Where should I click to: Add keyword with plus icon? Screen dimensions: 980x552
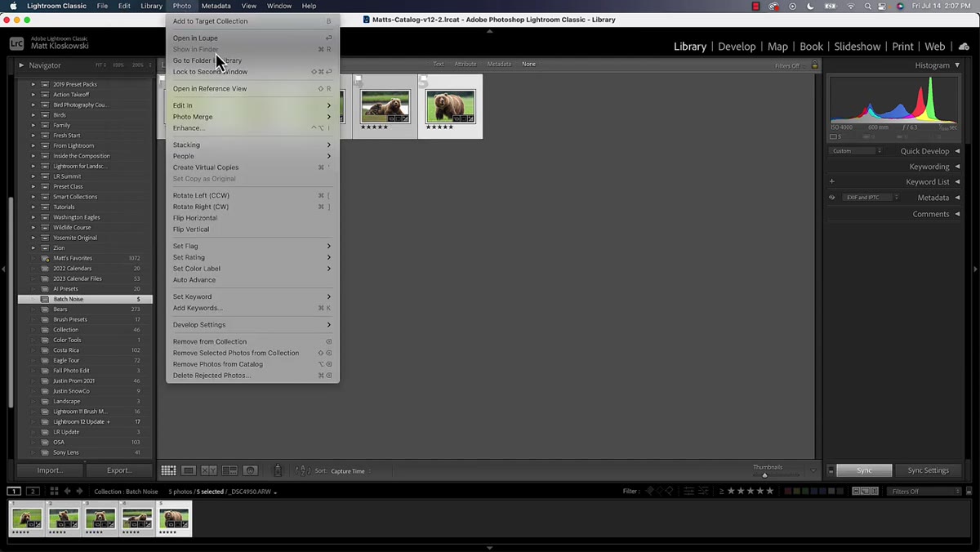point(832,181)
